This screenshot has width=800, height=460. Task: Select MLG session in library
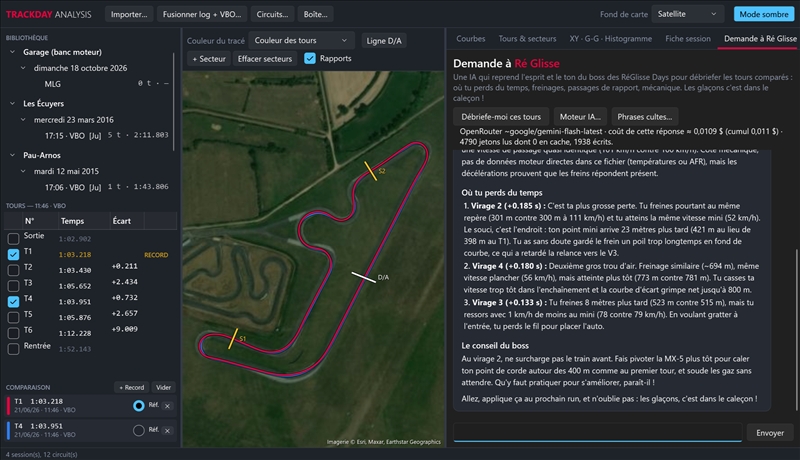pyautogui.click(x=53, y=84)
